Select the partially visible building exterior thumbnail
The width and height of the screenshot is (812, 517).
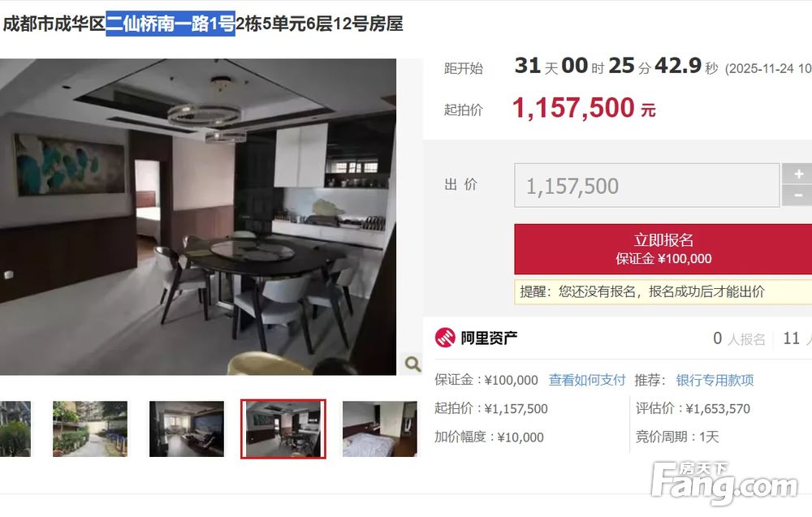[15, 429]
